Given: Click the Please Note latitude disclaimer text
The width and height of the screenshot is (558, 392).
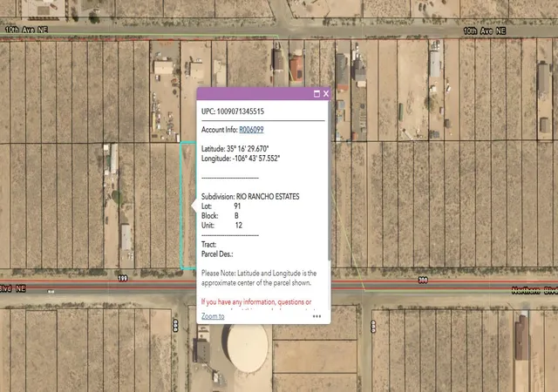Looking at the screenshot, I should 259,278.
